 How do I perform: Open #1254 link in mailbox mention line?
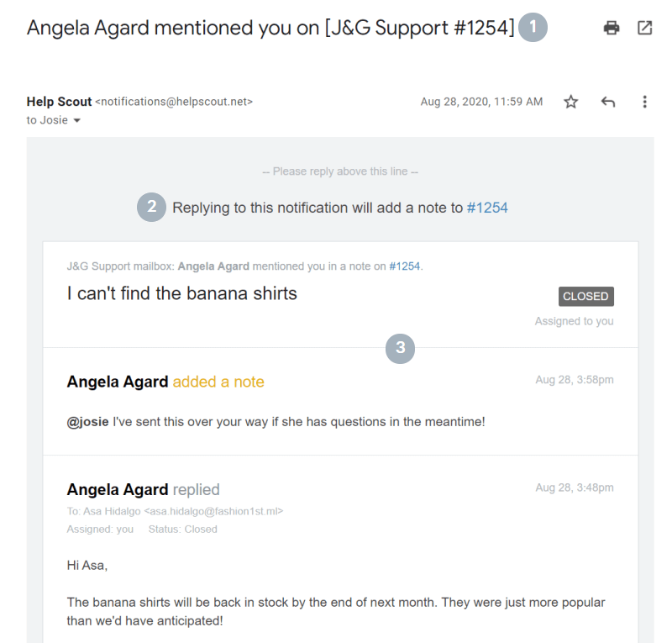point(404,266)
